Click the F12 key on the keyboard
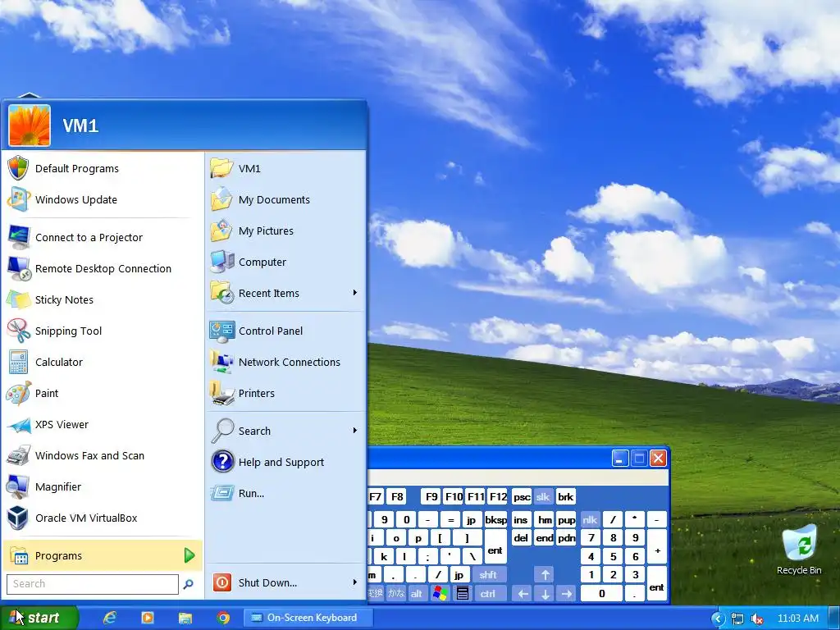The width and height of the screenshot is (840, 630). click(498, 496)
